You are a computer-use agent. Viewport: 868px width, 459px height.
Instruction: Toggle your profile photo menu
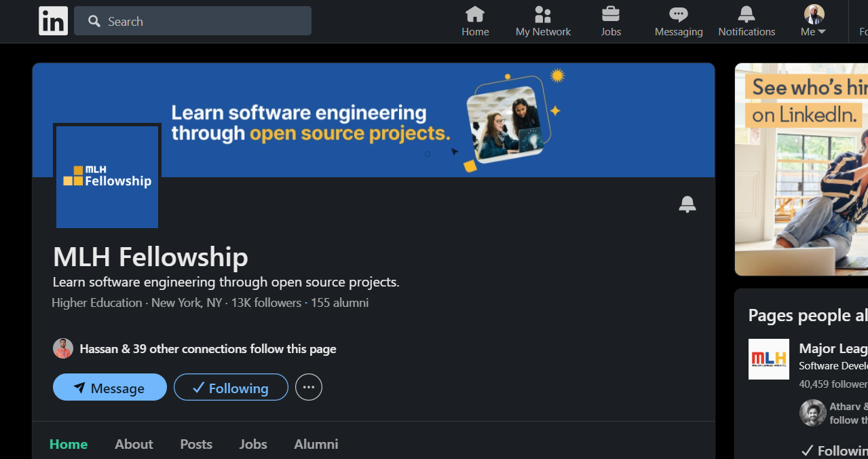[812, 13]
